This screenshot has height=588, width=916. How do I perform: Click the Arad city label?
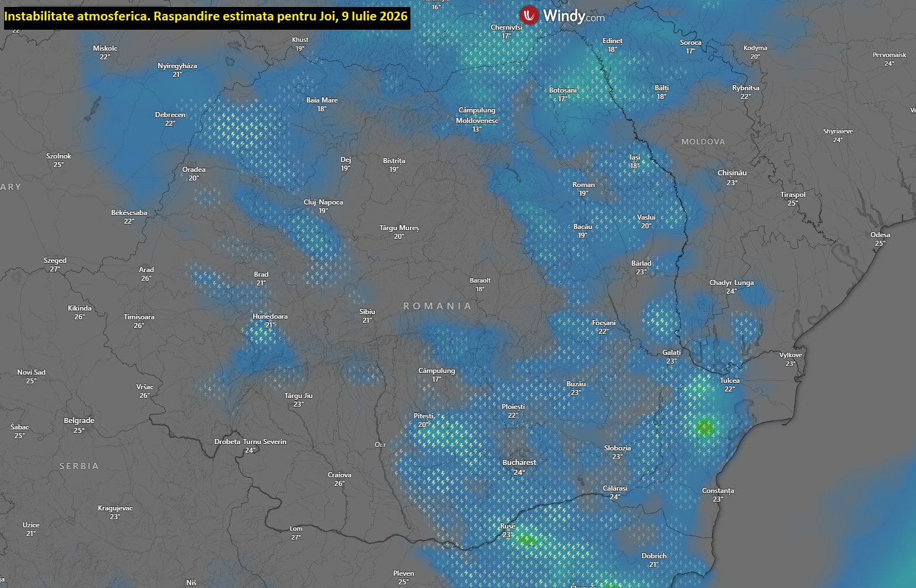pos(146,270)
